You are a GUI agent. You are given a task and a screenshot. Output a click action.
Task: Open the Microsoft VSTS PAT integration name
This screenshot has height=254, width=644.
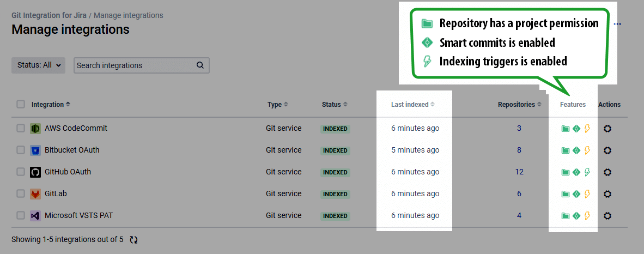click(78, 215)
